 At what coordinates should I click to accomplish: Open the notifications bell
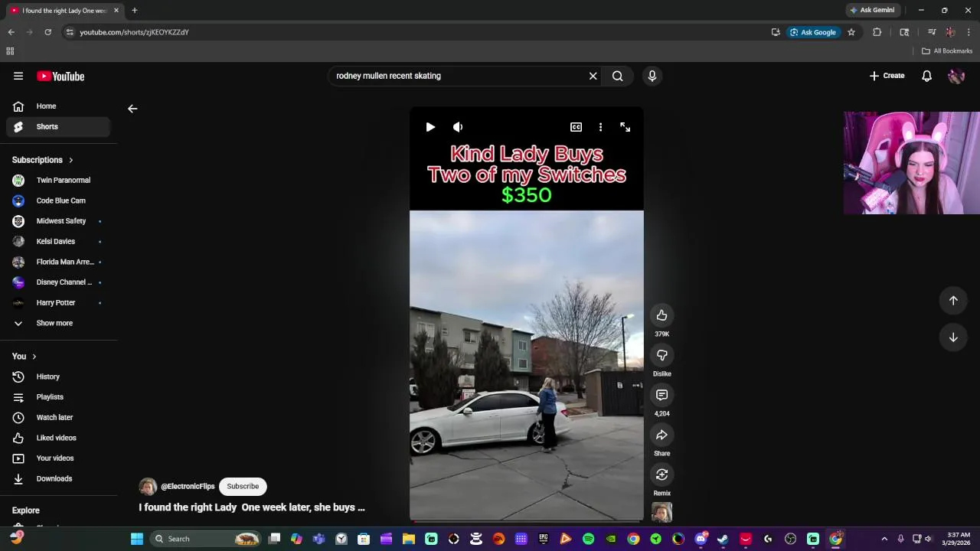(x=926, y=76)
